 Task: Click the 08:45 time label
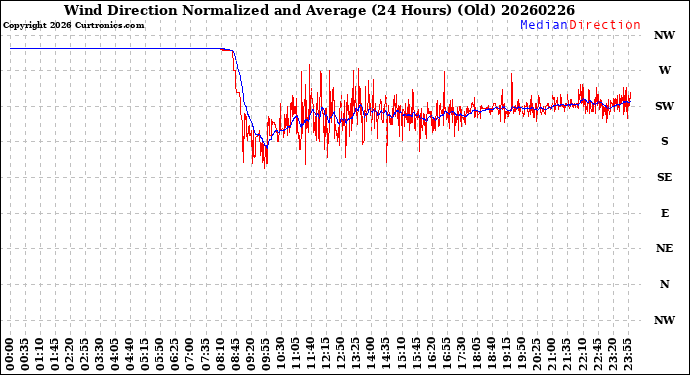[x=235, y=354]
